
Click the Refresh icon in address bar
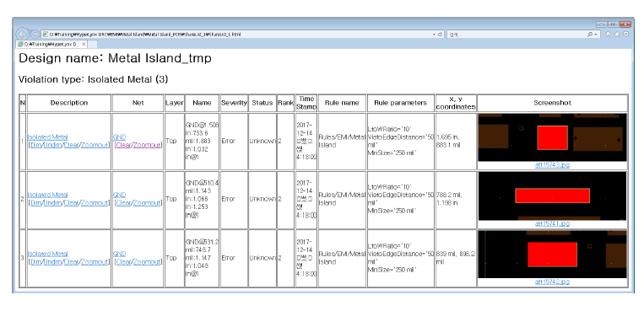(x=441, y=35)
